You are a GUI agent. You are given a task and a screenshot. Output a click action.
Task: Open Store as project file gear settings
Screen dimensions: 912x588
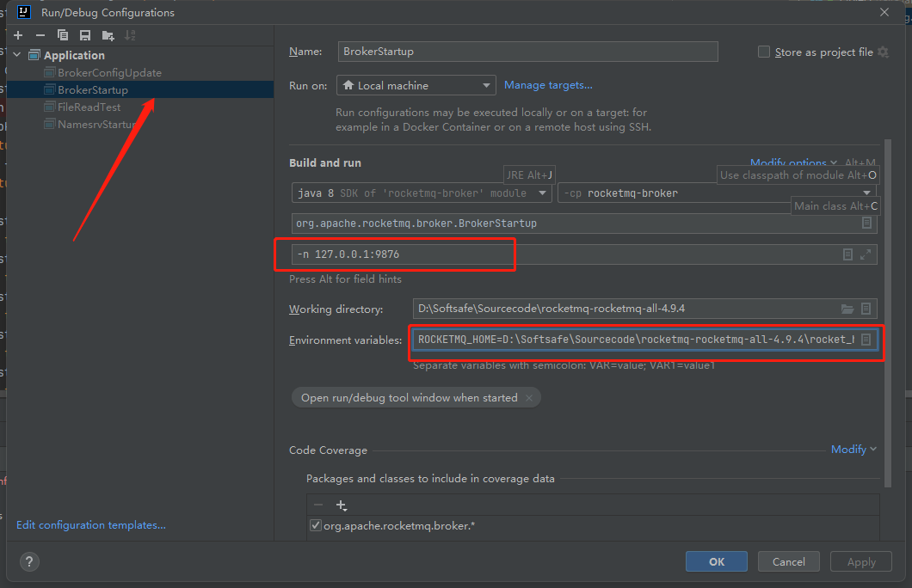883,52
